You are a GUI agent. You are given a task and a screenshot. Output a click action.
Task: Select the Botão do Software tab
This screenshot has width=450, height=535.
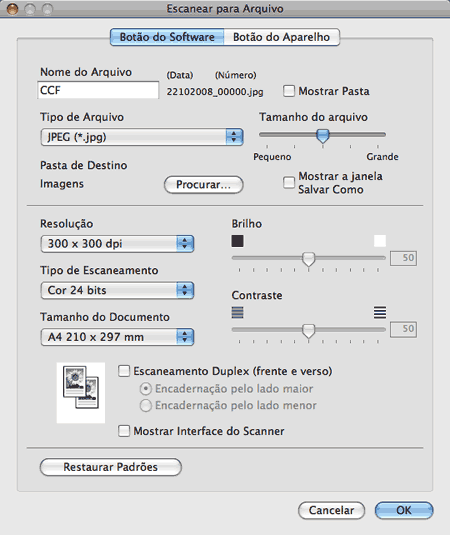(x=167, y=37)
